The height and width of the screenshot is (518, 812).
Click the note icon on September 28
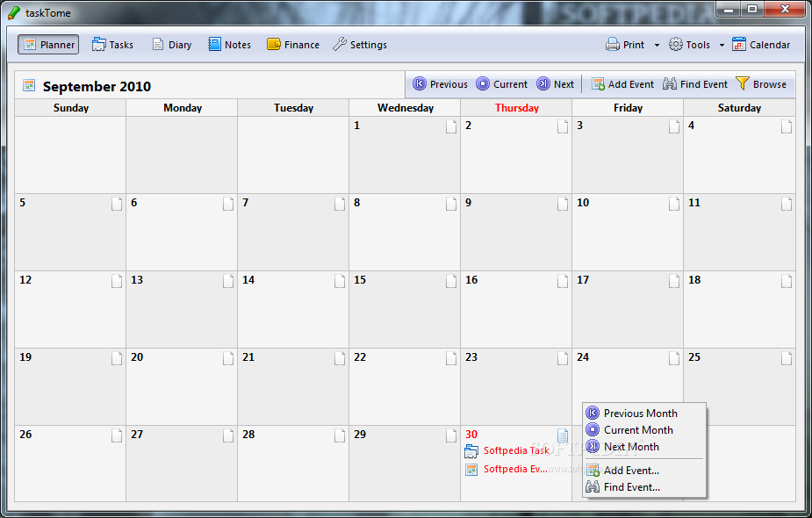pyautogui.click(x=339, y=435)
